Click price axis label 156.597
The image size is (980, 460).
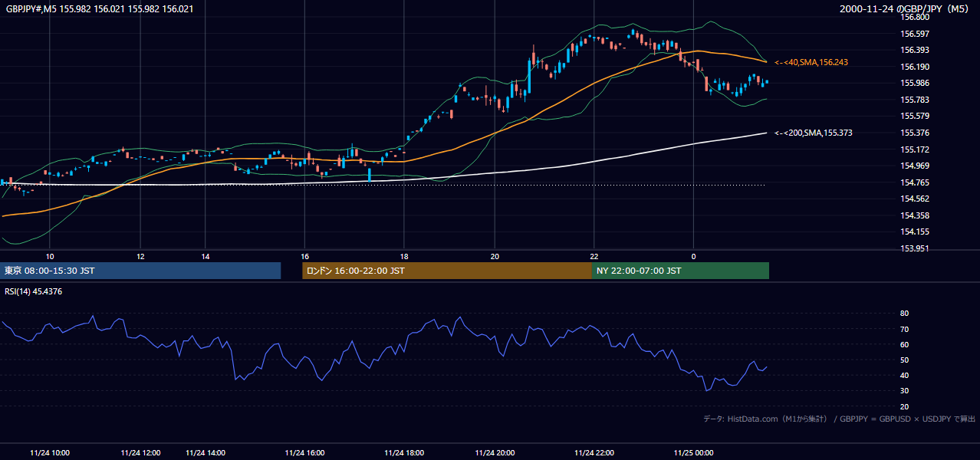tap(915, 34)
